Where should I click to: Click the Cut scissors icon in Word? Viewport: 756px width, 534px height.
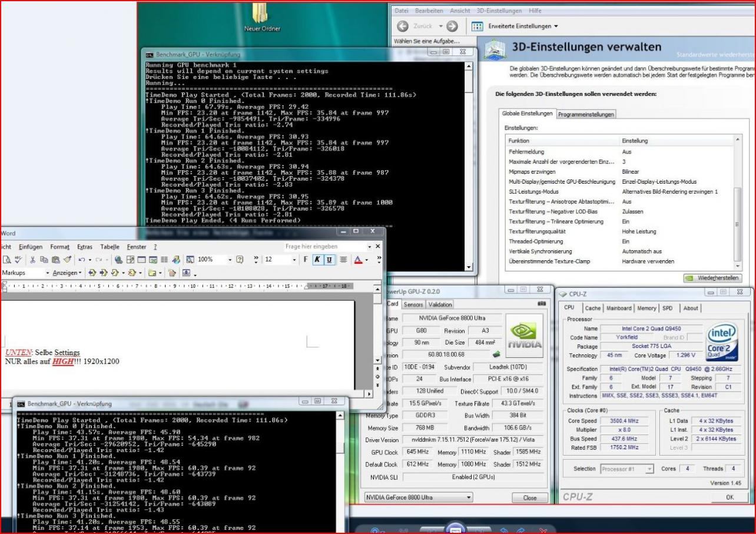[33, 259]
